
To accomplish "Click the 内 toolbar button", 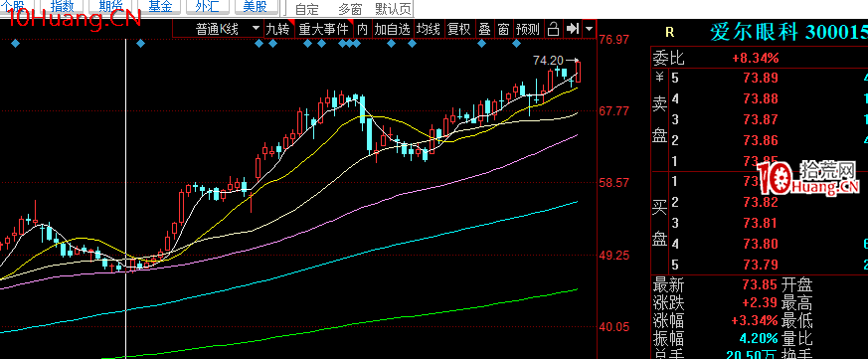I will 362,30.
